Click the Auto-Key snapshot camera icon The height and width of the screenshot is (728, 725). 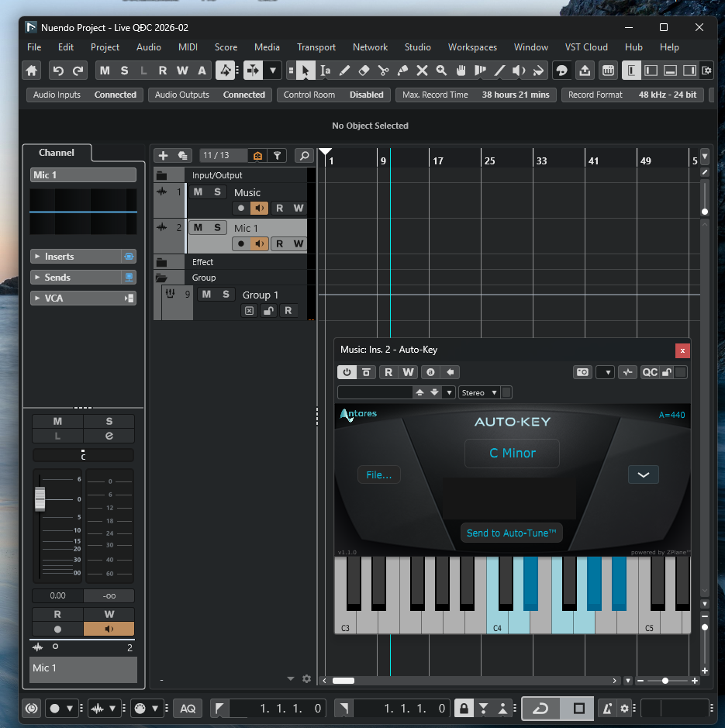click(x=582, y=372)
